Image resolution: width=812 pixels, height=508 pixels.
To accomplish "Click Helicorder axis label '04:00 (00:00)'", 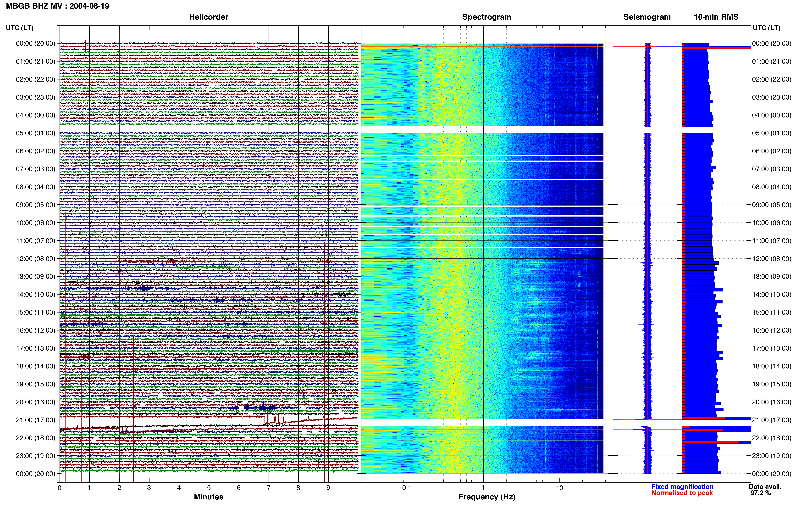I will (x=36, y=115).
